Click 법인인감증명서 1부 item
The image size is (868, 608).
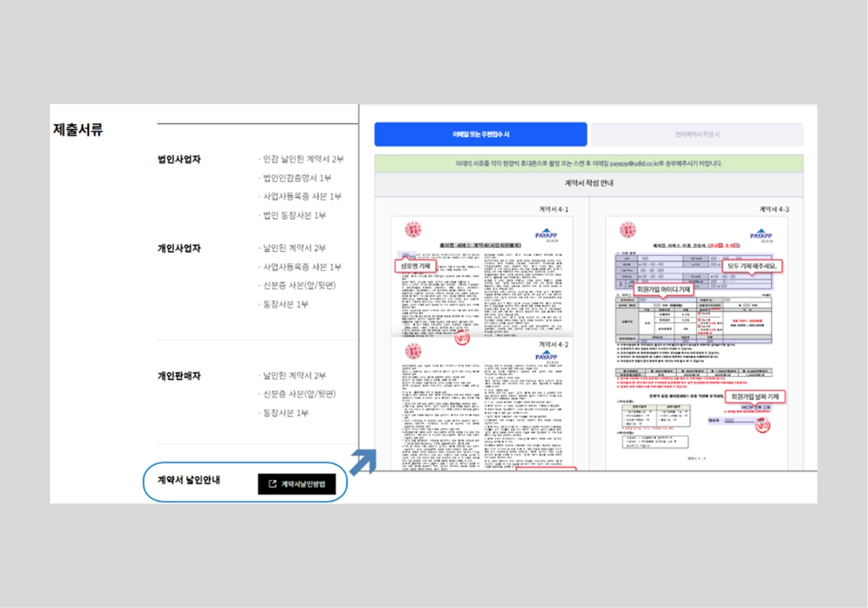pos(294,178)
